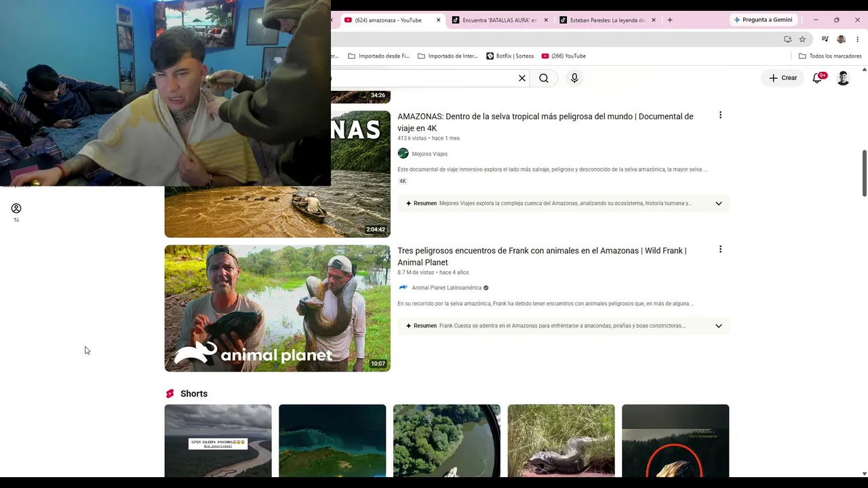Click the scrollbar up arrow
This screenshot has width=868, height=488.
(865, 69)
